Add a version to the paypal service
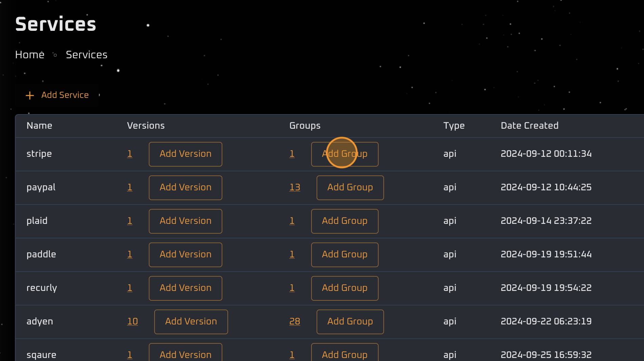Screen dimensions: 644x361 click(x=185, y=188)
